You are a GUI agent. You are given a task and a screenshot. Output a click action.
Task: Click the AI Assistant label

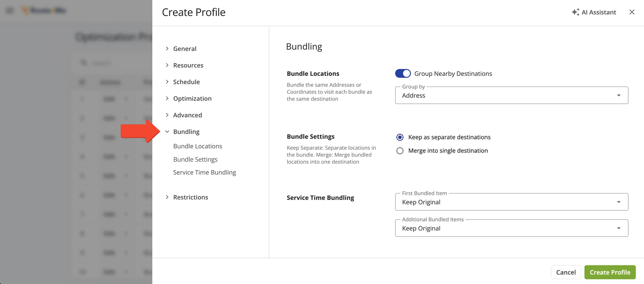pos(599,12)
